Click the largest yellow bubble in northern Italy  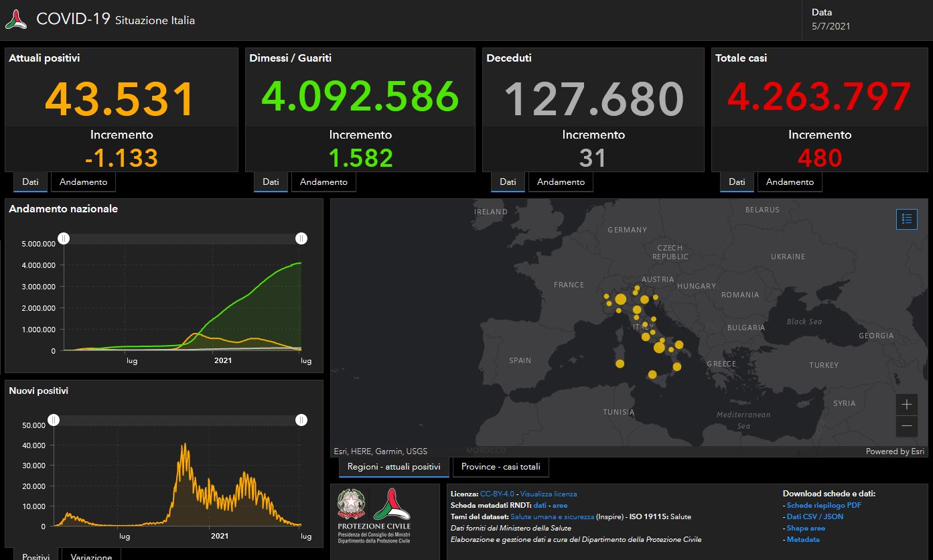point(620,299)
